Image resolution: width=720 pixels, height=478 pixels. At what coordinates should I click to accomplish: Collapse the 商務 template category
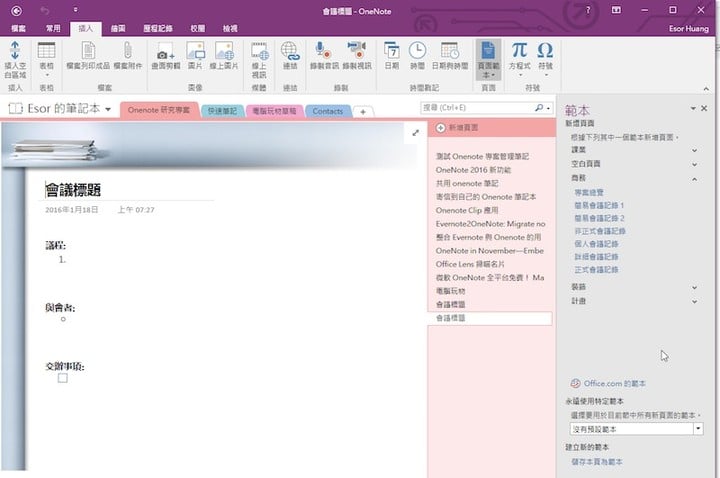(694, 177)
